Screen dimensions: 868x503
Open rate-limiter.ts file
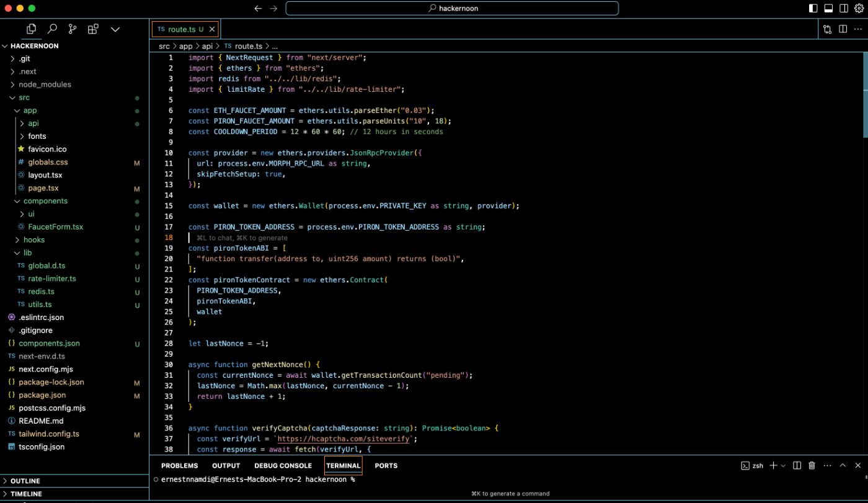[74, 278]
